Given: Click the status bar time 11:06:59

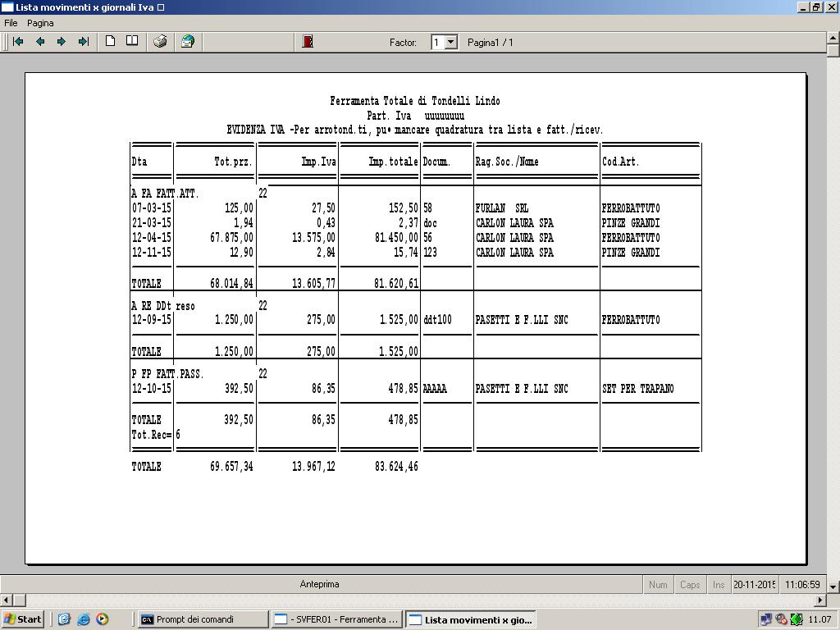Looking at the screenshot, I should (x=802, y=584).
